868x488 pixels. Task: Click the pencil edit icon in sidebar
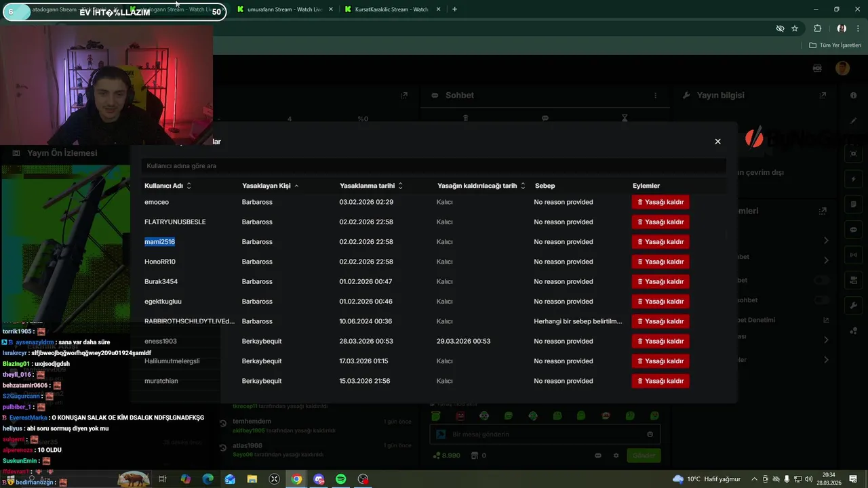[854, 121]
